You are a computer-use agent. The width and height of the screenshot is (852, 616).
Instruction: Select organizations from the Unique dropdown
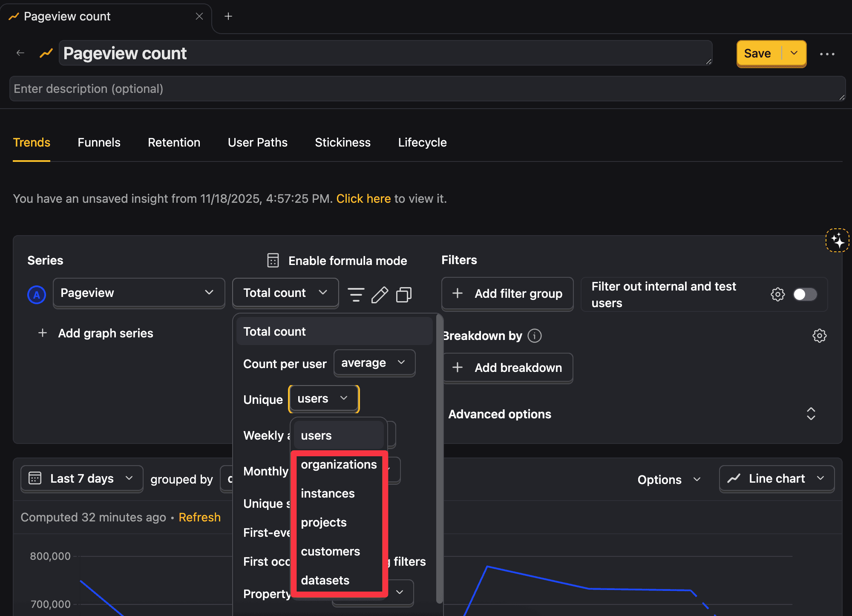tap(338, 464)
